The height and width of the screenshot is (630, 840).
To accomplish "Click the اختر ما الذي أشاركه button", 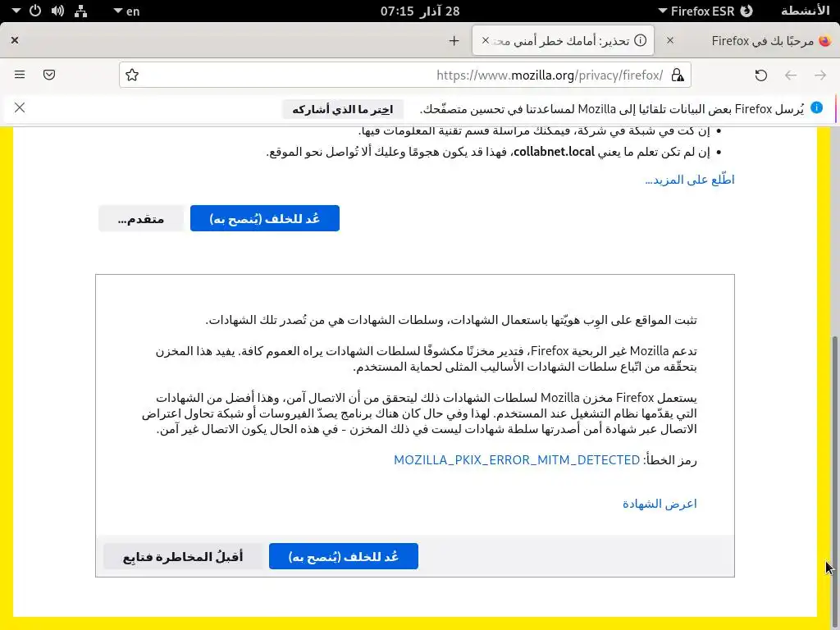I will pos(343,109).
